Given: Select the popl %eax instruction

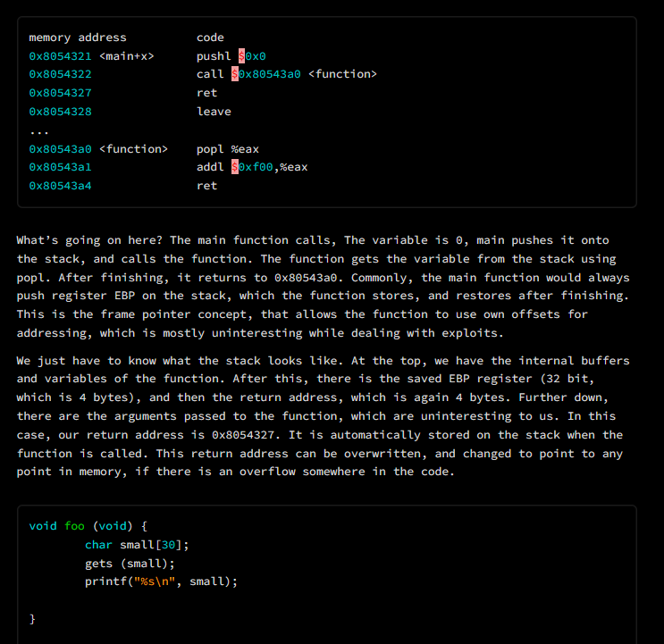Looking at the screenshot, I should (x=228, y=149).
